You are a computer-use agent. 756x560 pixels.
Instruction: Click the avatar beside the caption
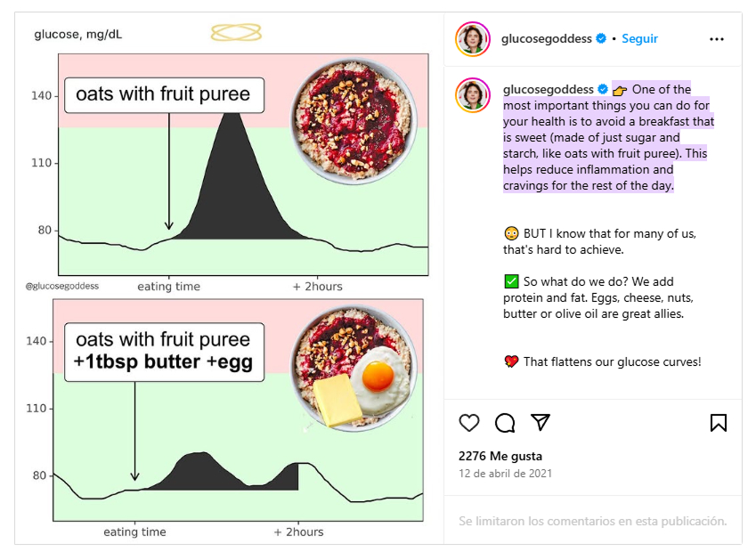click(x=473, y=94)
